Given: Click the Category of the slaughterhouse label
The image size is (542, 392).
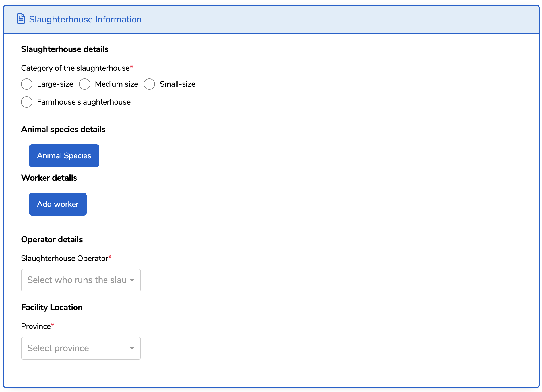Looking at the screenshot, I should (x=75, y=68).
